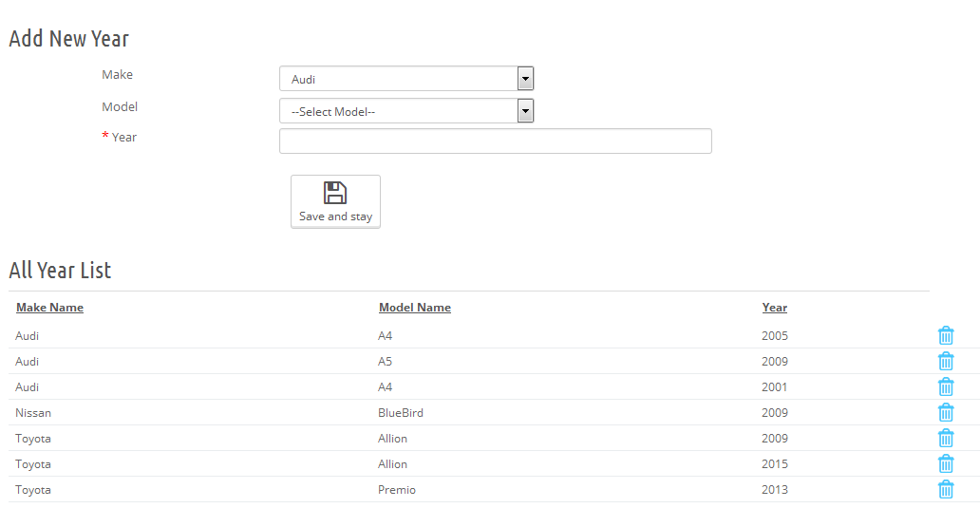Expand the Select Model dropdown
The image size is (980, 508).
(x=406, y=111)
